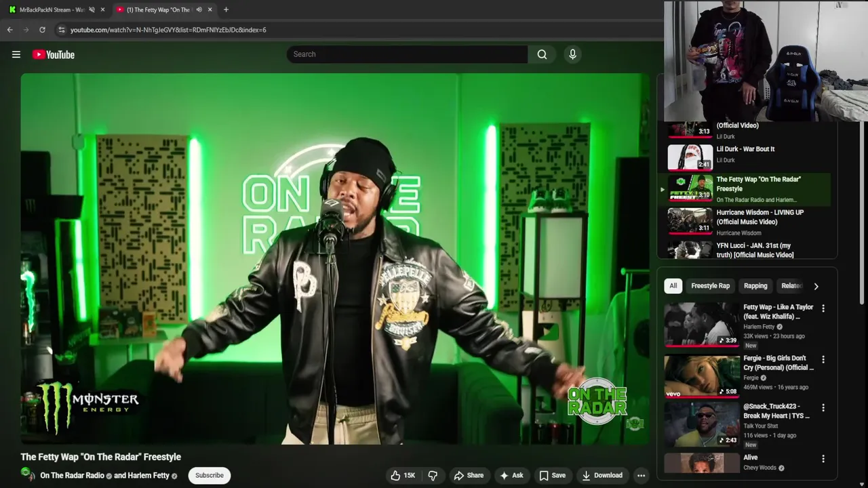This screenshot has width=868, height=488.
Task: Close the MrBackPackN Stream tab
Action: tap(102, 9)
